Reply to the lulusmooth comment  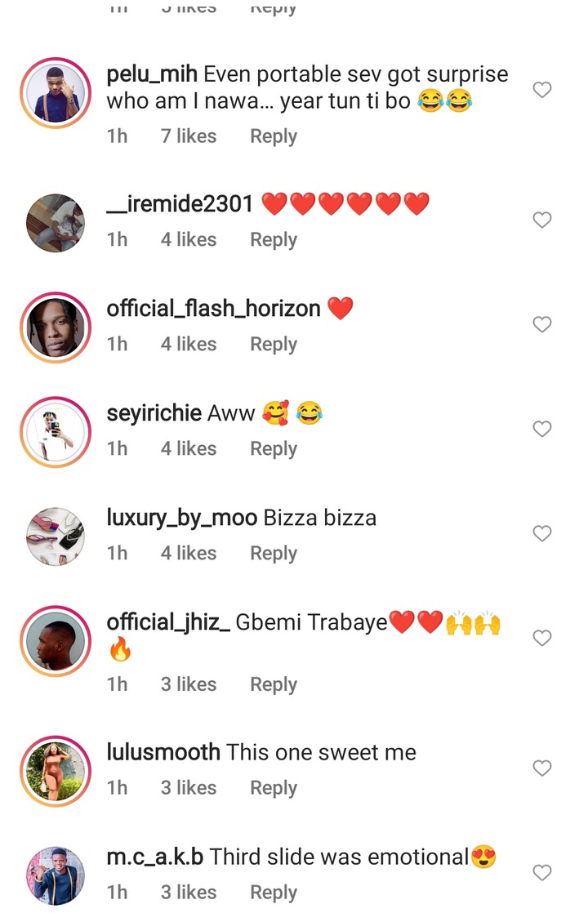coord(273,787)
